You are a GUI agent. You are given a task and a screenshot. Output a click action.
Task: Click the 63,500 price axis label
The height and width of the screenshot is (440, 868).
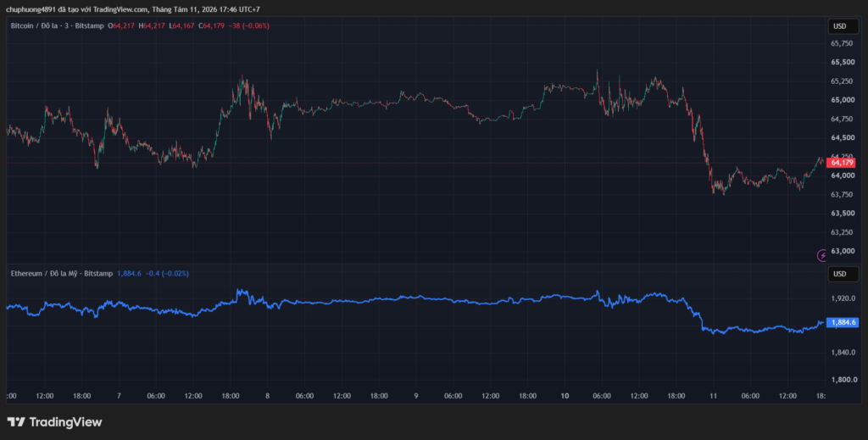click(x=842, y=213)
